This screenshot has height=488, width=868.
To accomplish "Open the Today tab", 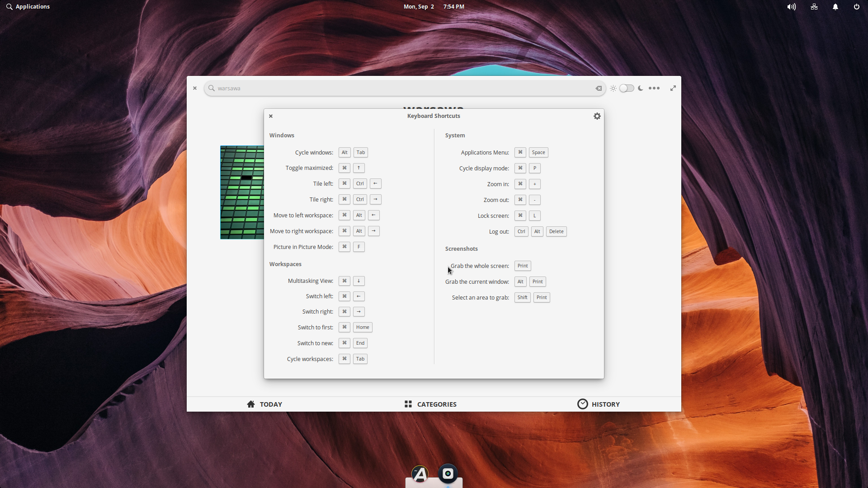I will [x=264, y=404].
